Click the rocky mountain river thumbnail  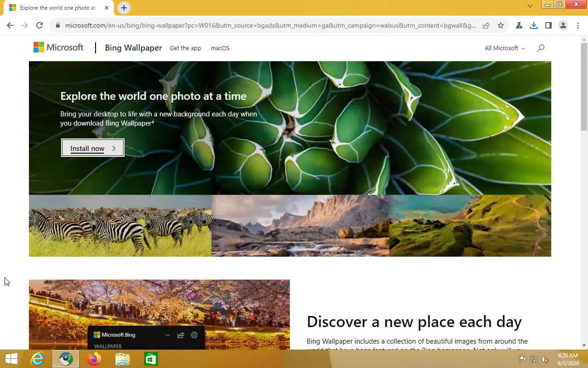tap(300, 225)
